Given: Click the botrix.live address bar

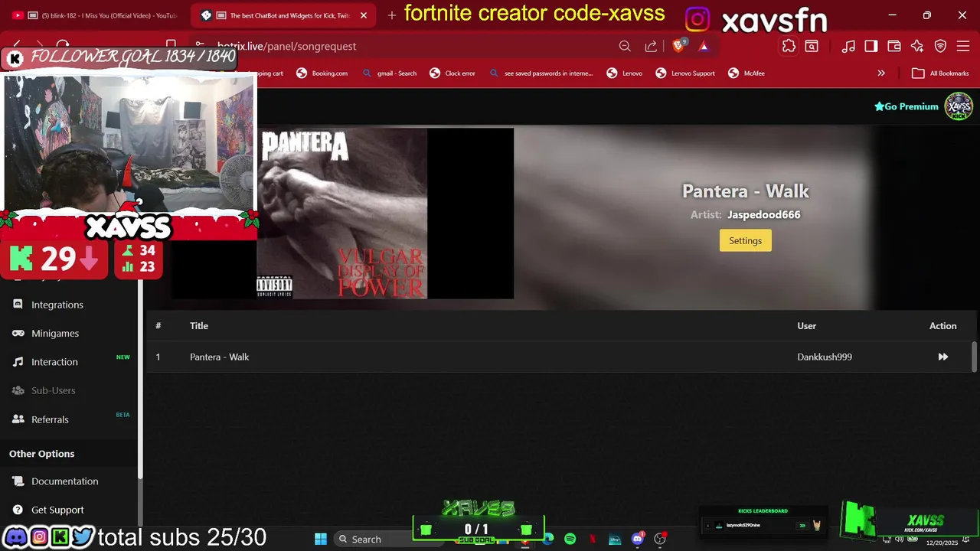Looking at the screenshot, I should tap(406, 46).
